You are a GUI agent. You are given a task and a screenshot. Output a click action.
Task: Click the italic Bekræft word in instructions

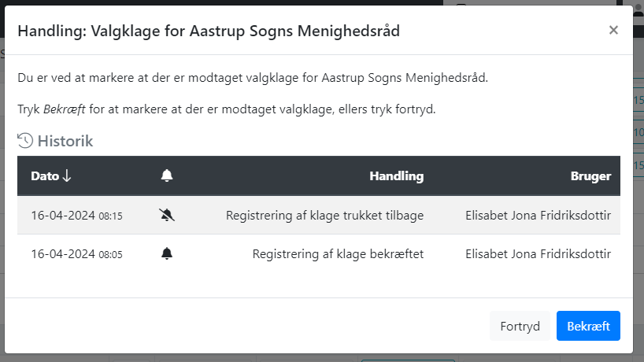[x=64, y=109]
